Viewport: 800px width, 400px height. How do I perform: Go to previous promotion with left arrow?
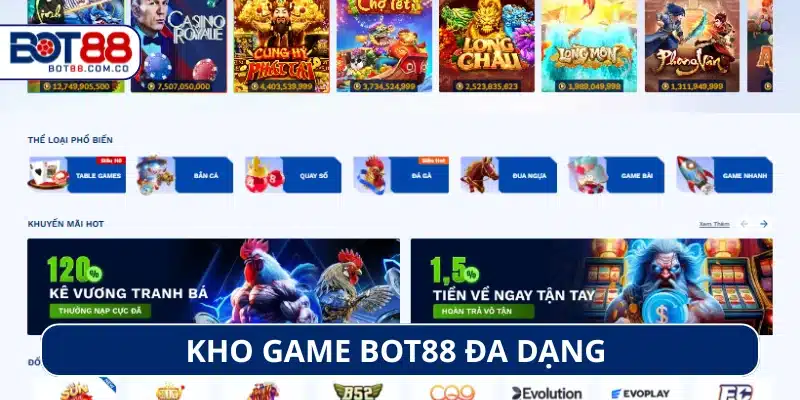coord(744,224)
